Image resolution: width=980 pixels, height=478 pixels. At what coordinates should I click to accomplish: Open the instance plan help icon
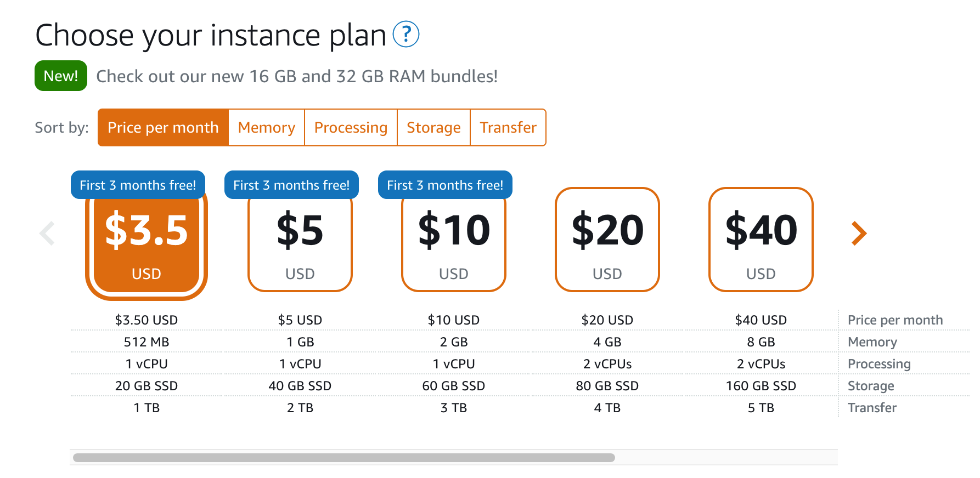pos(406,35)
